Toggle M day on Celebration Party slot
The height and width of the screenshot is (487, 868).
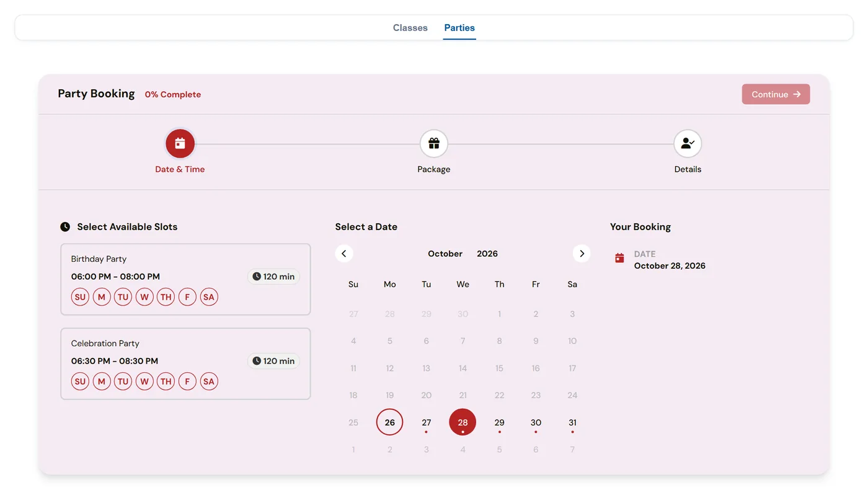(x=102, y=382)
